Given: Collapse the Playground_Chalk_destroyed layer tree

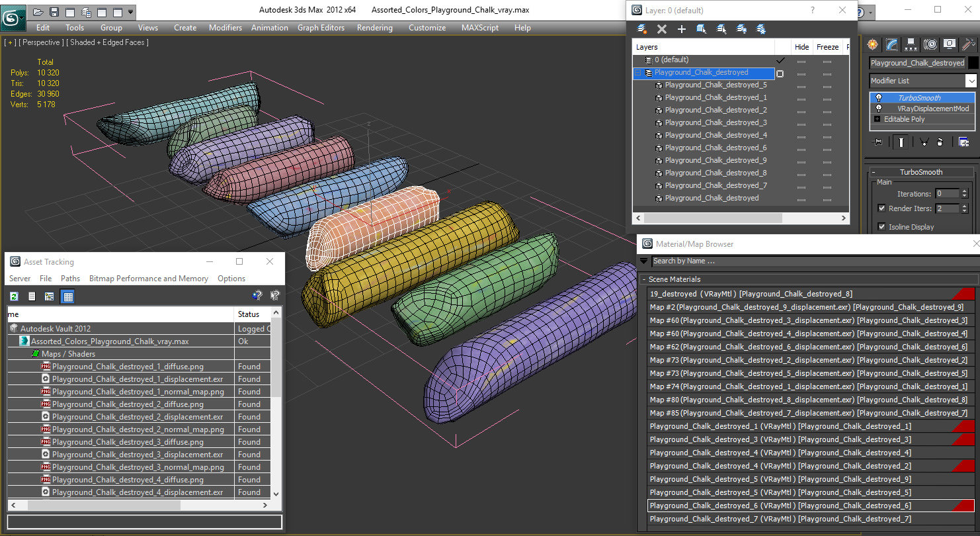Looking at the screenshot, I should pos(638,73).
